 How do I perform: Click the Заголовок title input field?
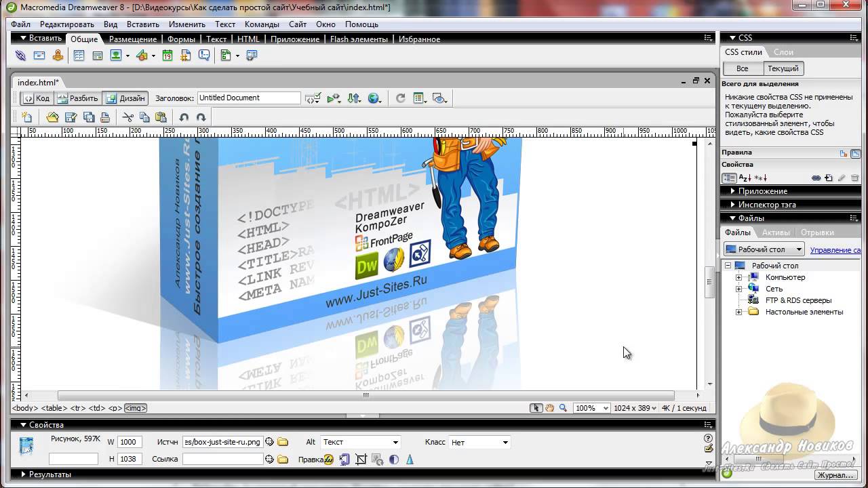coord(249,98)
